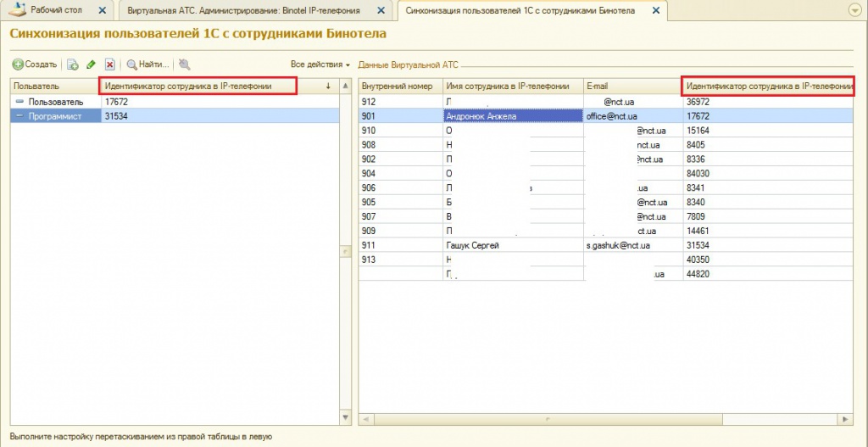The image size is (868, 447).
Task: Click the dash icon beside Пользователь
Action: click(20, 102)
